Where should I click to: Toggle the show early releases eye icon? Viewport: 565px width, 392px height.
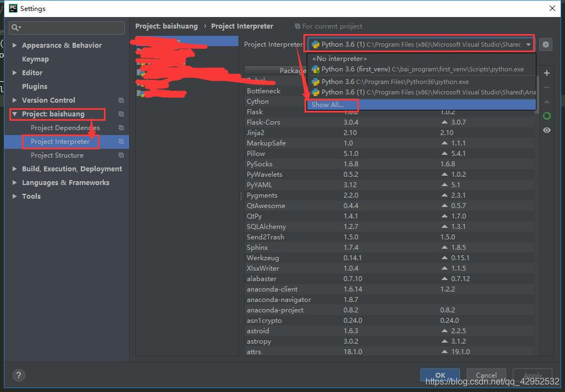click(547, 130)
